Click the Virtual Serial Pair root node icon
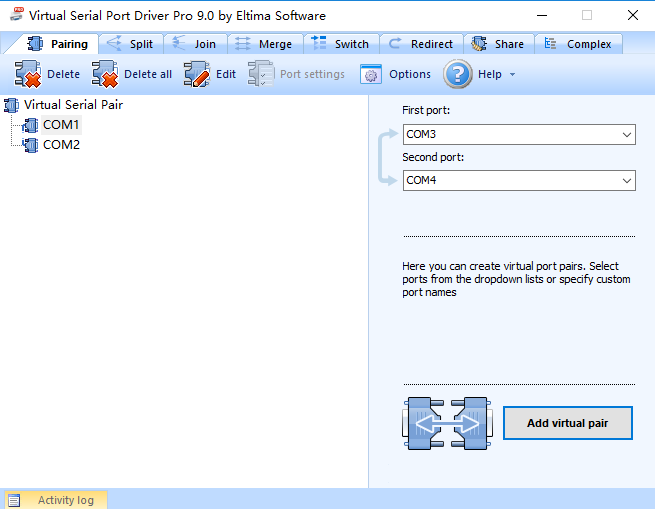The width and height of the screenshot is (655, 509). tap(12, 105)
